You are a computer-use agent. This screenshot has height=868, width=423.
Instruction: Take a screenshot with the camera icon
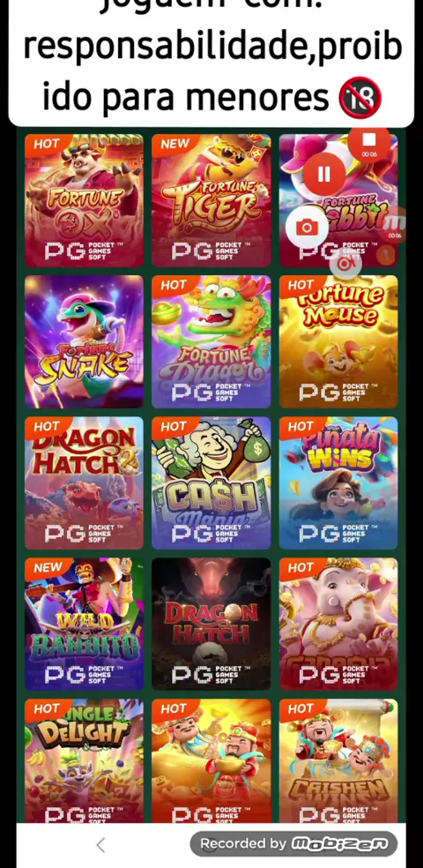click(307, 228)
